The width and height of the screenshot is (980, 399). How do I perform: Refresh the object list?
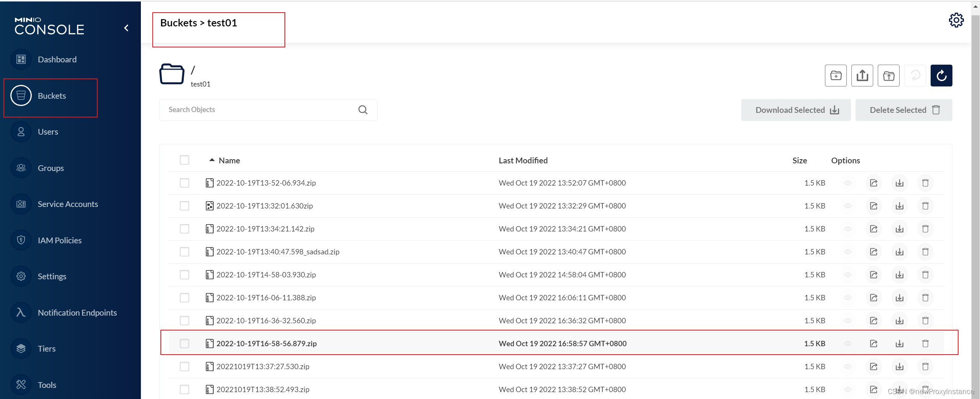941,76
